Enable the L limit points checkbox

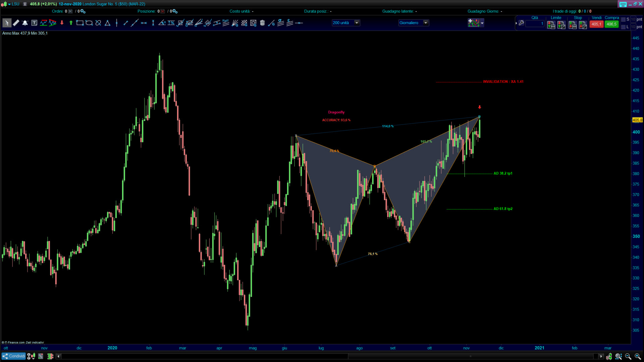click(624, 27)
